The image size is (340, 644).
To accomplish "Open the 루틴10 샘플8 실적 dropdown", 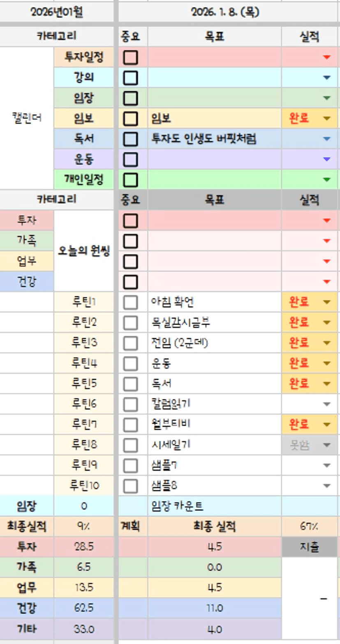I will pos(327,486).
